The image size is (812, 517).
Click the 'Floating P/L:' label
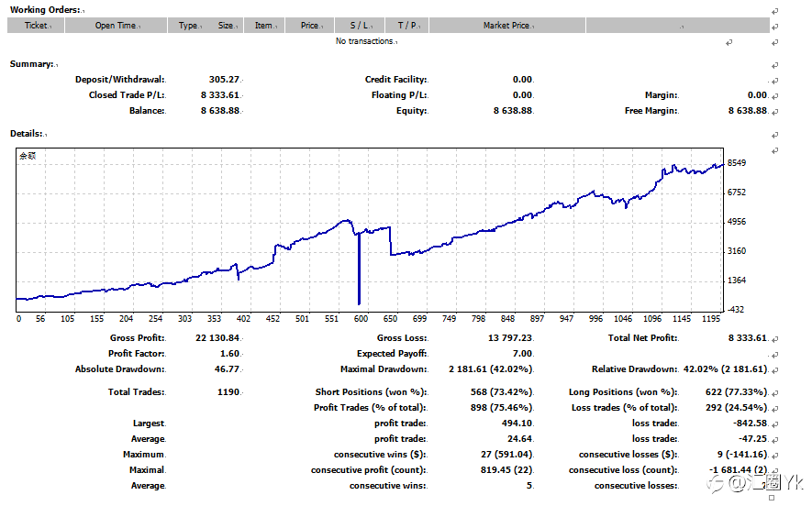(x=399, y=95)
